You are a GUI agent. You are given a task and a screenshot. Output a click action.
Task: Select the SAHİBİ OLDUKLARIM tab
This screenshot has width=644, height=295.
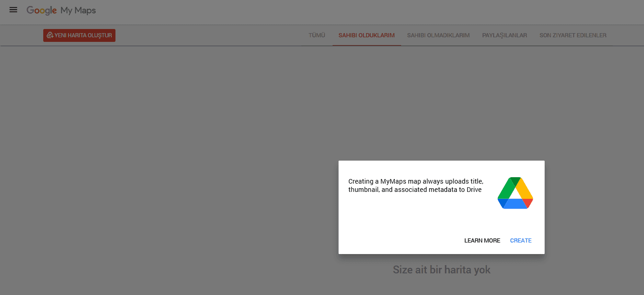(x=366, y=35)
